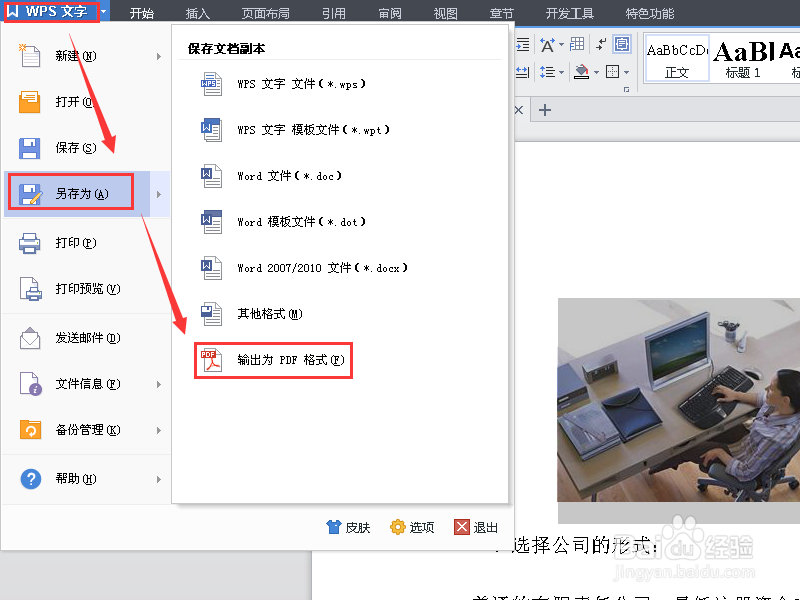Open the 特色功能 ribbon tab
The width and height of the screenshot is (800, 600).
(x=649, y=13)
